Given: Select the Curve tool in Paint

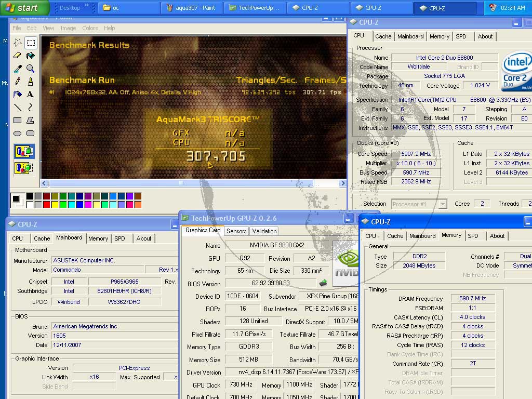Looking at the screenshot, I should tap(31, 107).
